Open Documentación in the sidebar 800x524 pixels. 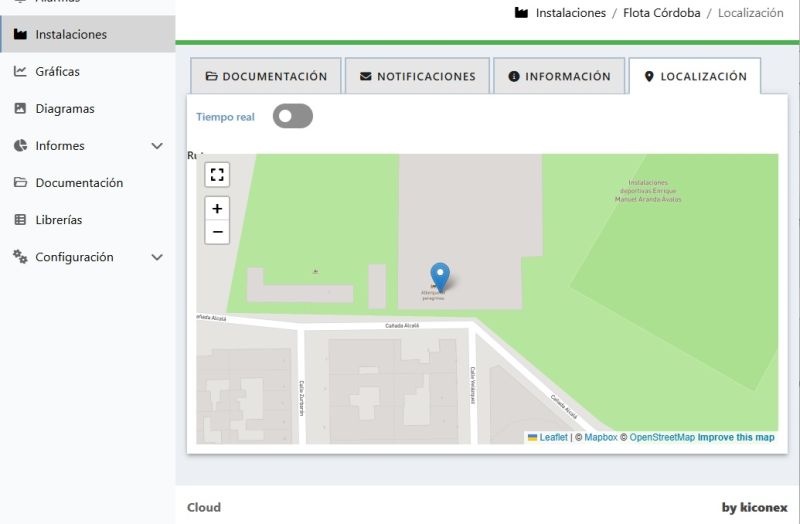[x=88, y=183]
